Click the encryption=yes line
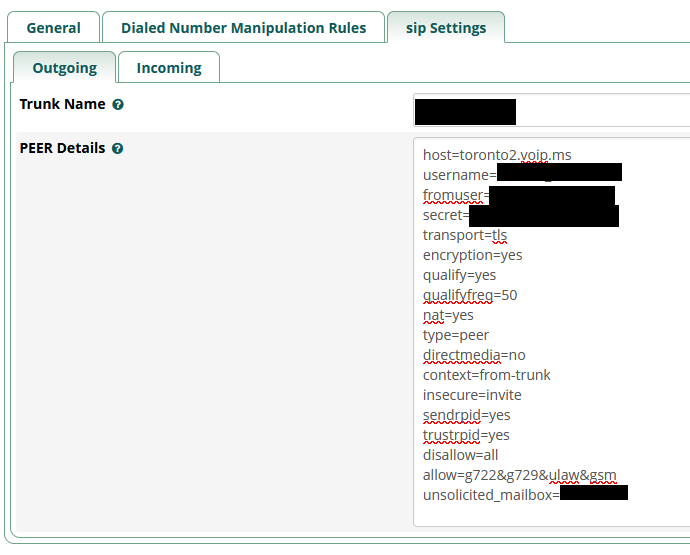This screenshot has height=555, width=690. click(x=472, y=255)
